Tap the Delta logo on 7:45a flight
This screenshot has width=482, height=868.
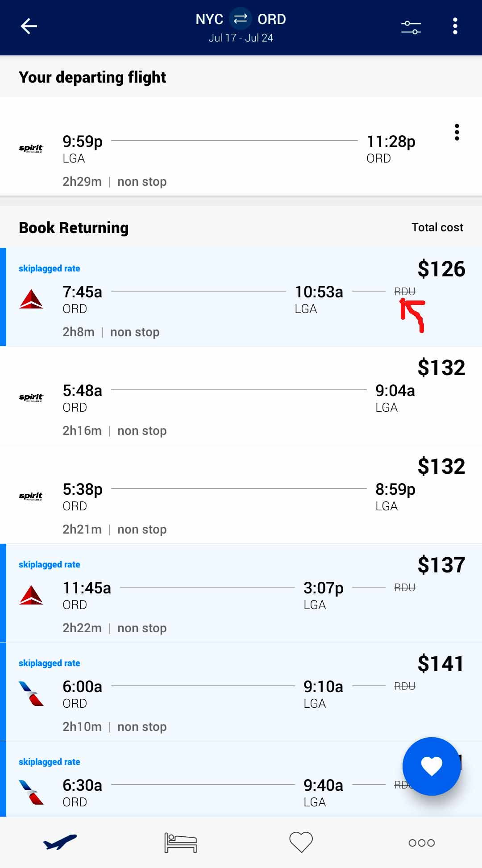[31, 299]
